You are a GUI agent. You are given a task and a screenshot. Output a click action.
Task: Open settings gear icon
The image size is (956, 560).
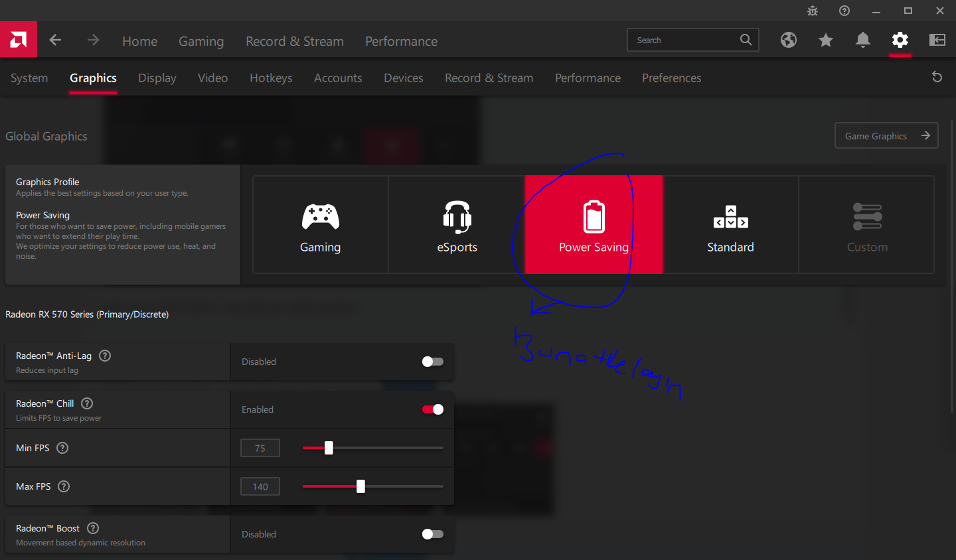(900, 40)
